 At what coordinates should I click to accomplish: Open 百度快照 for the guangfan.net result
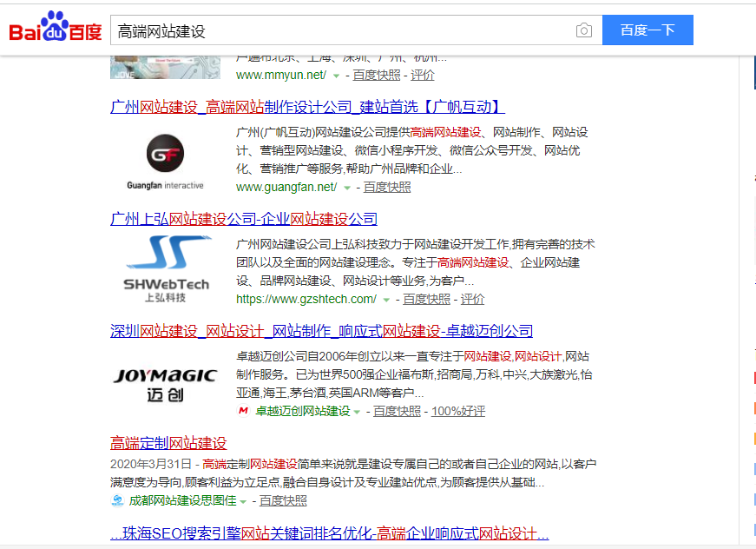pyautogui.click(x=387, y=187)
